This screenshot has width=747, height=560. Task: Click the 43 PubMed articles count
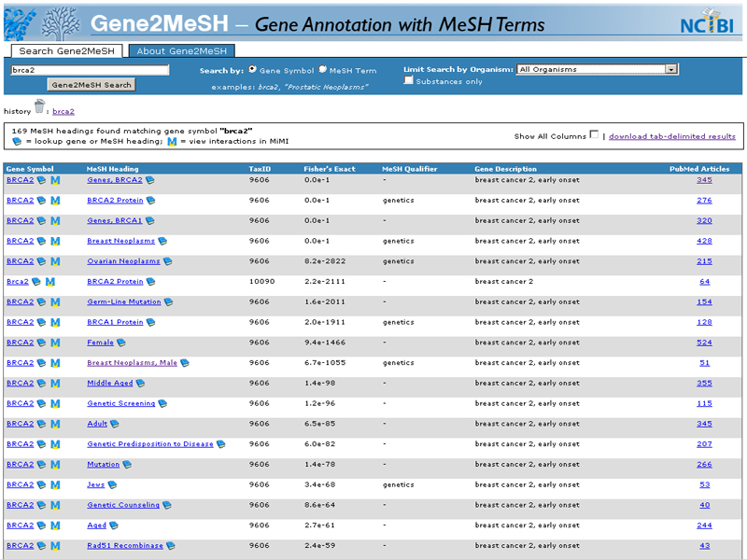[x=705, y=546]
